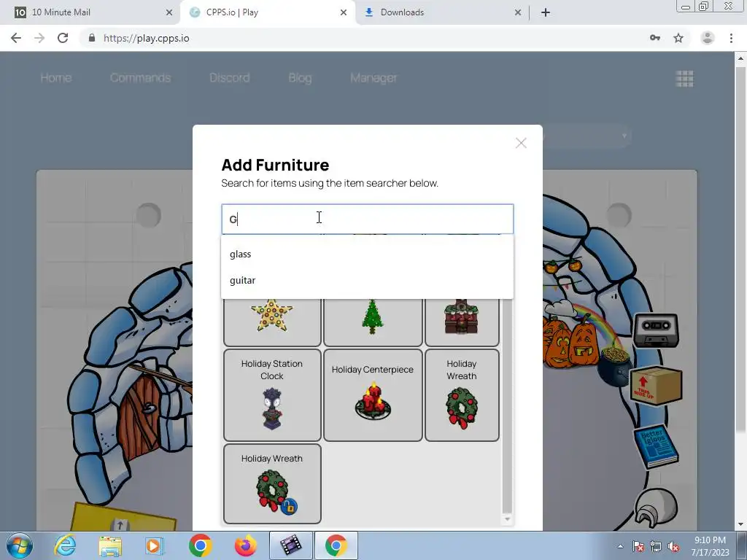The image size is (747, 560).
Task: Click the igloo icon in the side panel
Action: 656,507
